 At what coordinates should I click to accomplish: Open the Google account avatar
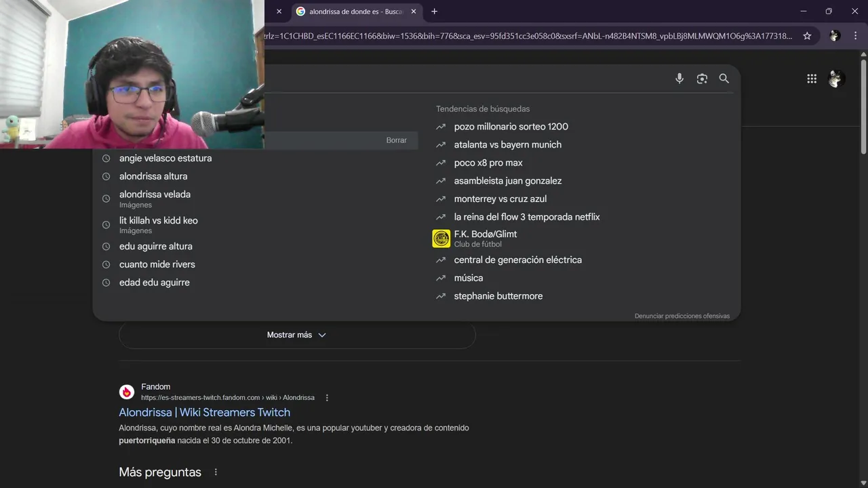(836, 79)
